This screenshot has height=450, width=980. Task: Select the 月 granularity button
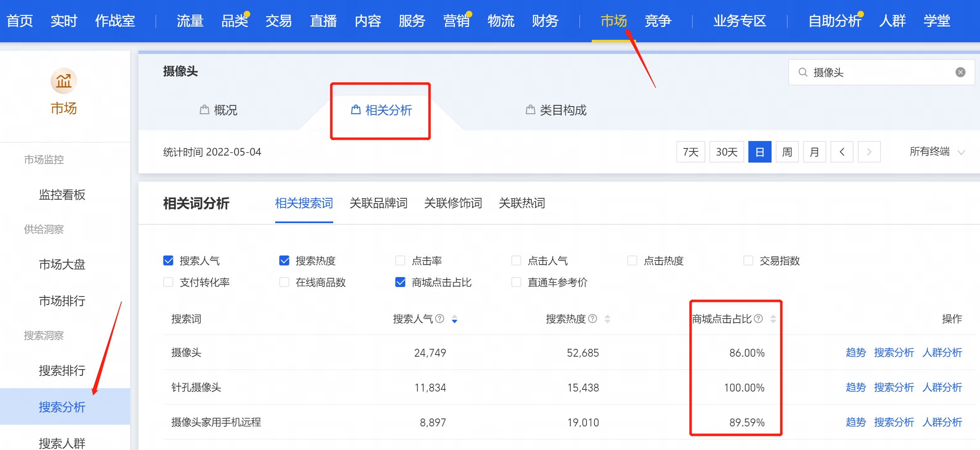(x=815, y=152)
